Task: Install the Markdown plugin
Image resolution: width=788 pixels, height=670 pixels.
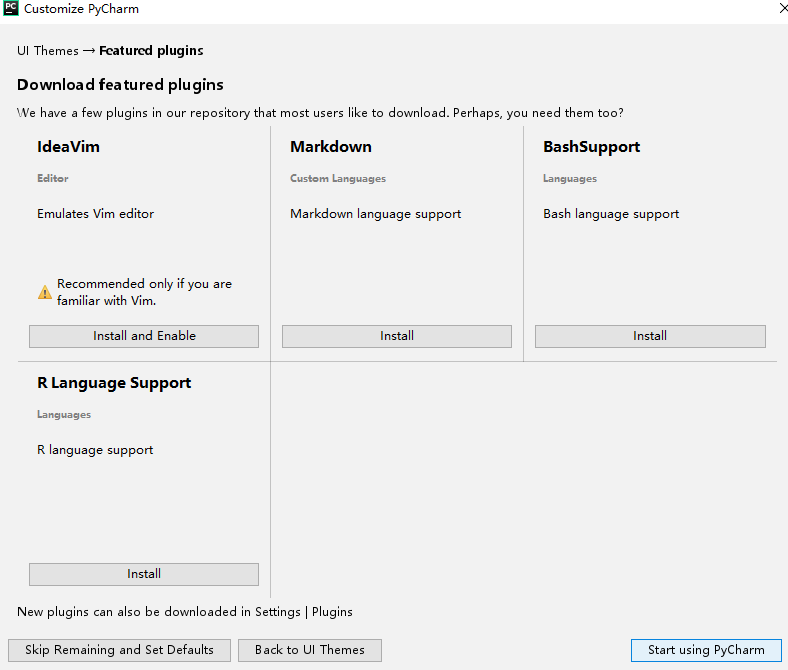Action: pos(397,336)
